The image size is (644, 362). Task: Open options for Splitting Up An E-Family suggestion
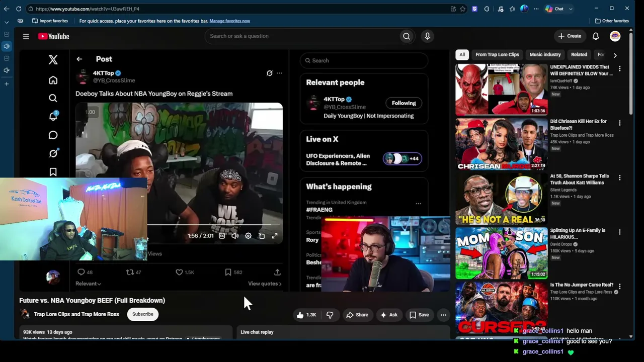pos(619,232)
